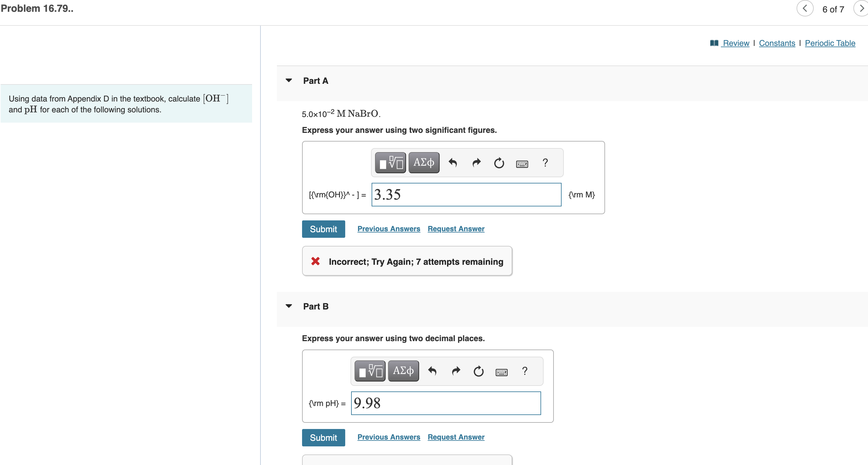
Task: Collapse the Part A section
Action: (x=289, y=80)
